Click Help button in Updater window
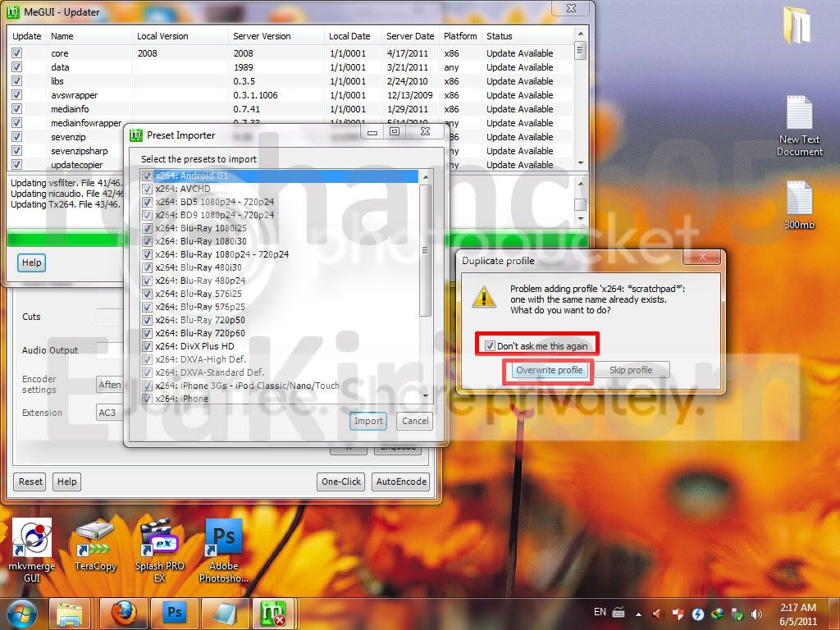 32,262
